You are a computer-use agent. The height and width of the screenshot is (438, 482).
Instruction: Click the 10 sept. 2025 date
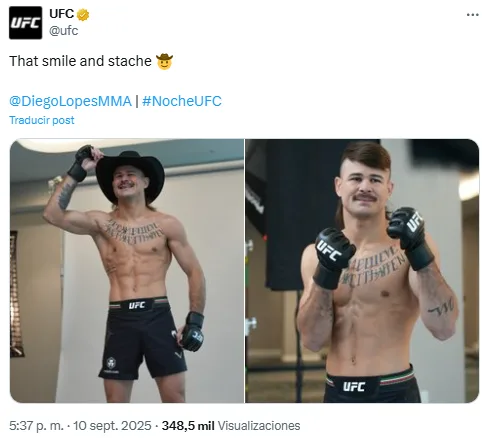tap(112, 426)
